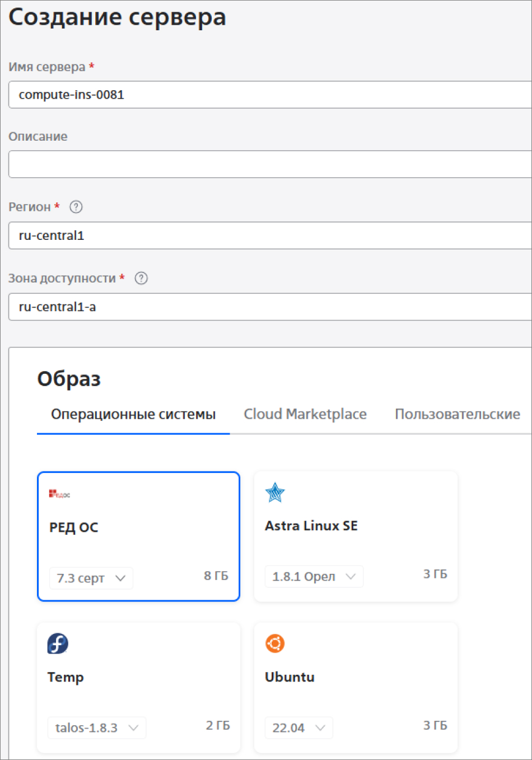Click the Ubuntu logo icon

(x=275, y=643)
